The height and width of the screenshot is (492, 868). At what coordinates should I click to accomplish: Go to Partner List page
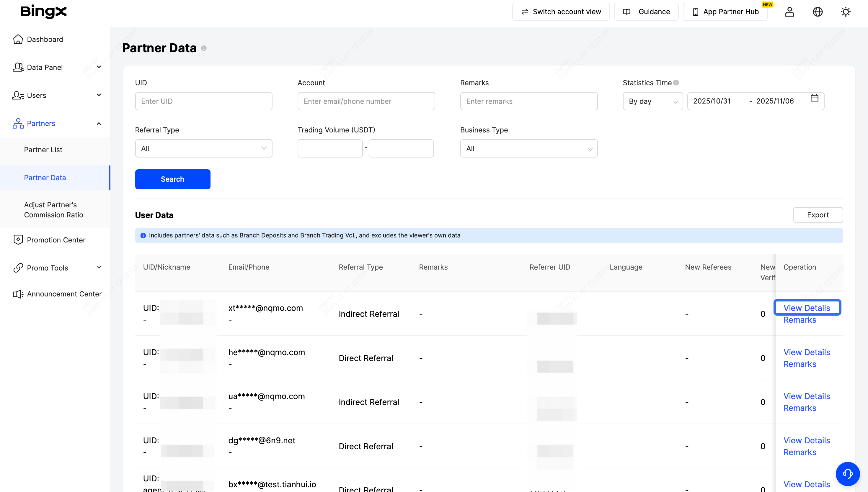tap(43, 150)
